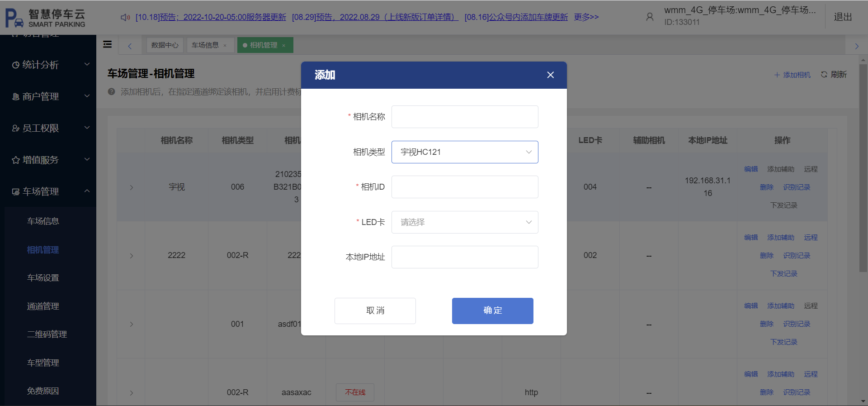Screen dimensions: 868x406
Task: Click the page vertical scrollbar
Action: tap(863, 167)
